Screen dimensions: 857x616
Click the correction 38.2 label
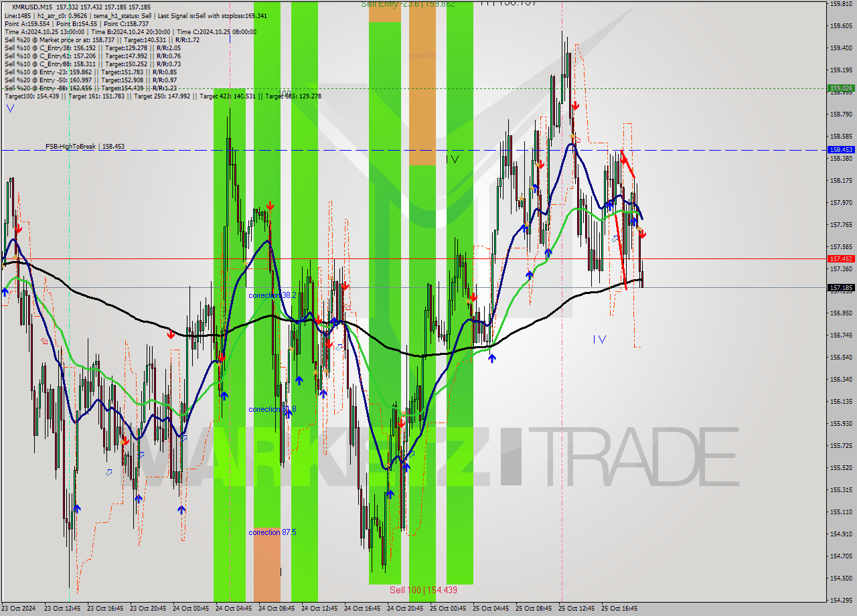coord(272,295)
